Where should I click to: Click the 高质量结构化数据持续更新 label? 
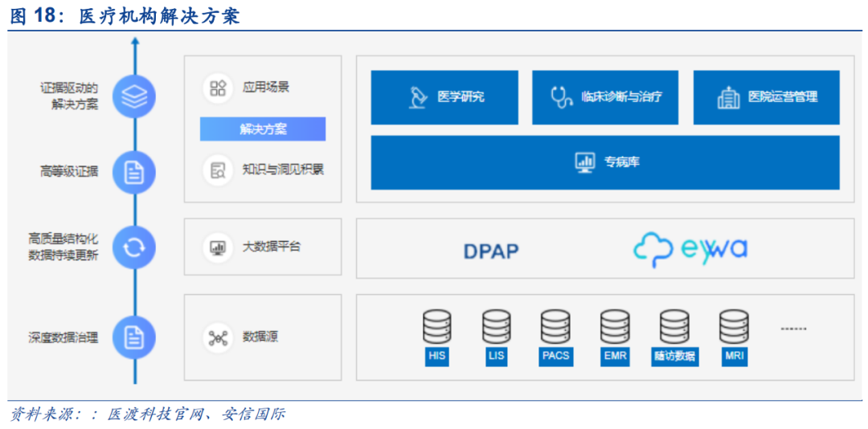point(63,247)
